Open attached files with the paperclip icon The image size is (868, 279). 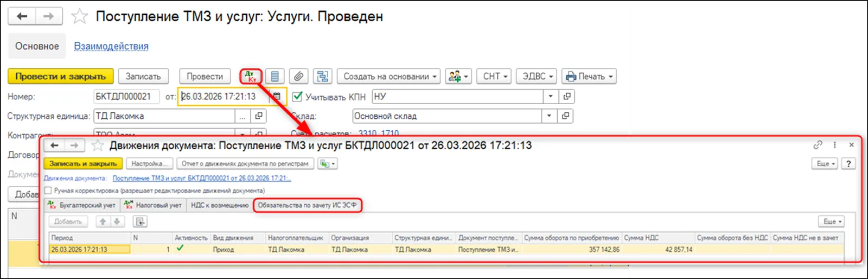point(298,77)
